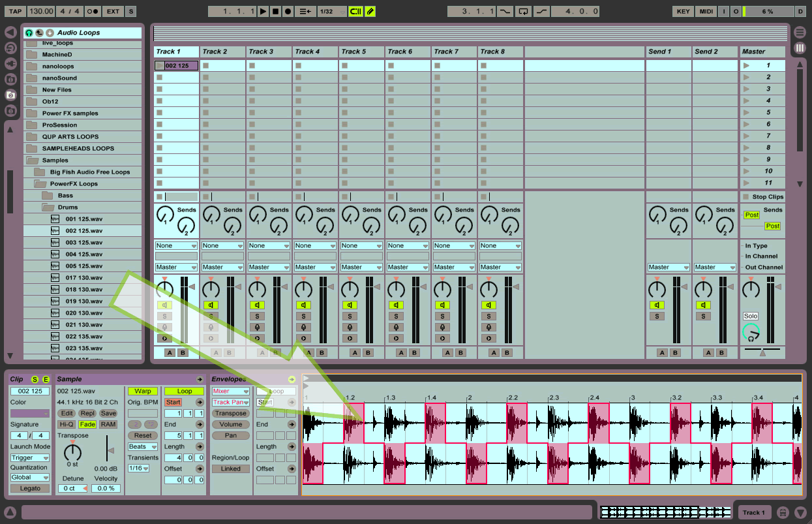
Task: Open the Transients 1/16 dropdown
Action: point(140,468)
